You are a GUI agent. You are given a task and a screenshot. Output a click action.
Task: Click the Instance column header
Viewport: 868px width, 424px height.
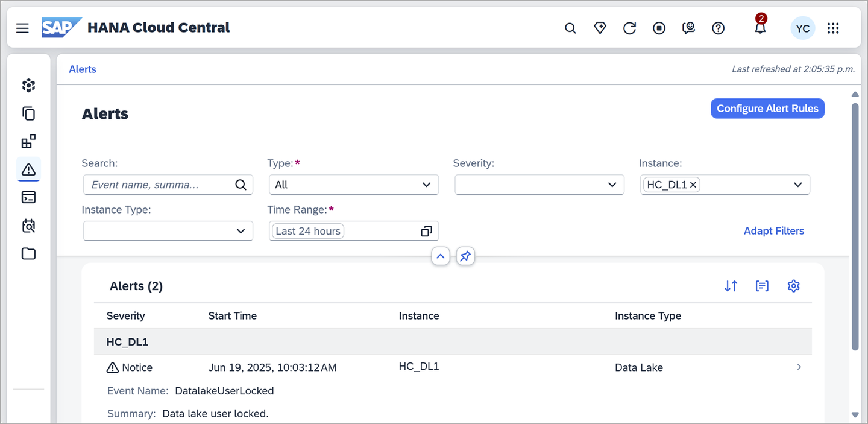click(419, 316)
